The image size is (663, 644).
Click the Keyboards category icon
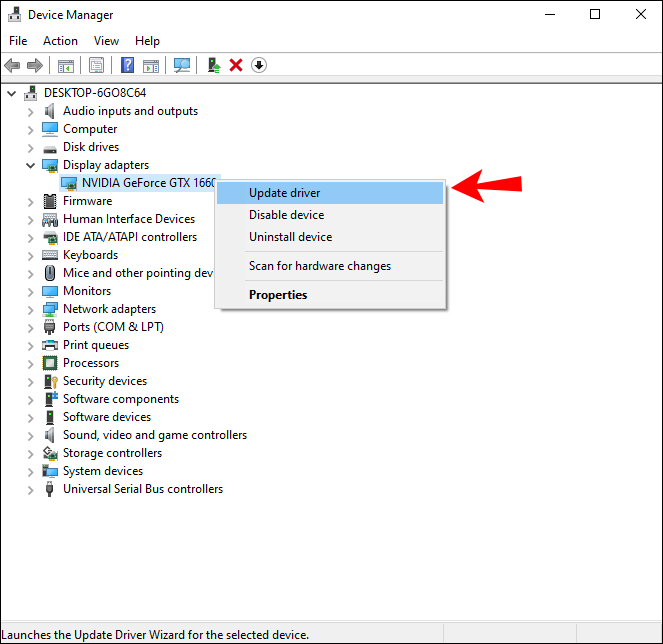pyautogui.click(x=50, y=255)
